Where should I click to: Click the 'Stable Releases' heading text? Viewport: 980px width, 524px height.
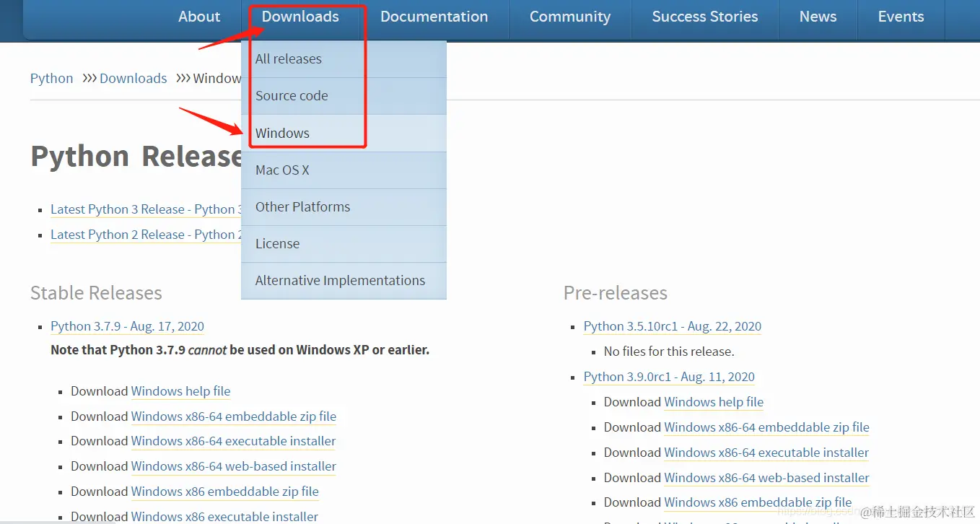coord(96,293)
